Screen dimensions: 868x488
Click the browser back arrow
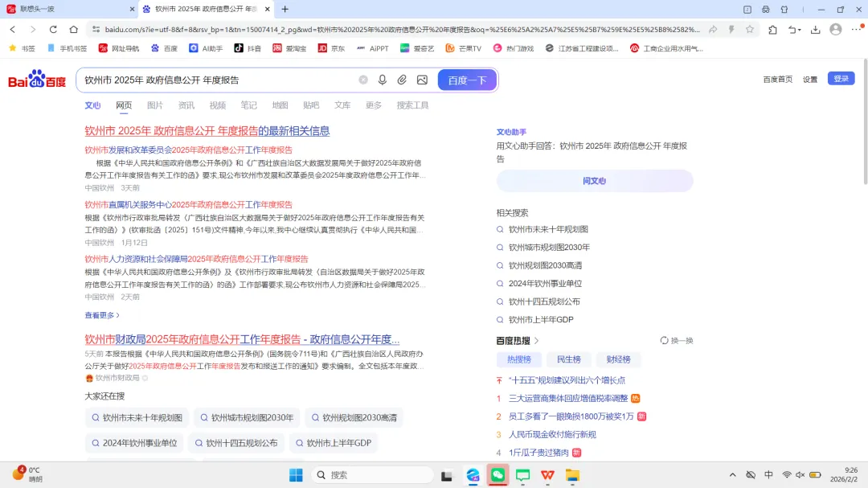13,30
